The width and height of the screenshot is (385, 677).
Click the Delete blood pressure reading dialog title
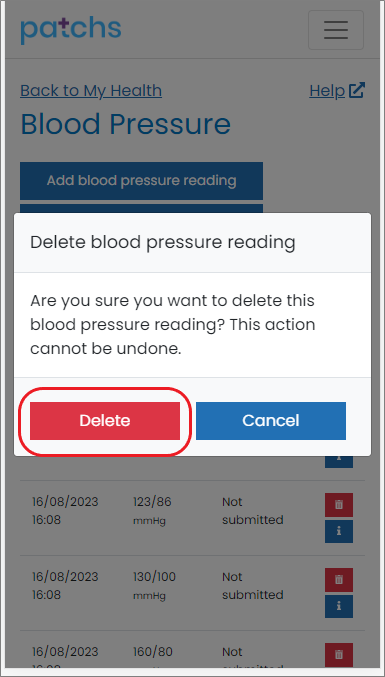[x=163, y=242]
